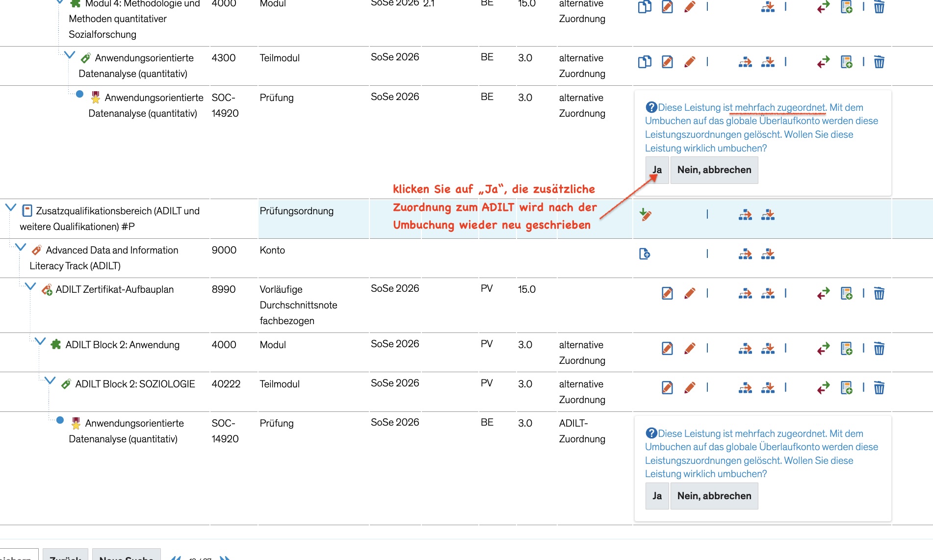Collapse the Anwendungsorientierte Datenanalyse Teilmodul 4300 node
The height and width of the screenshot is (560, 933).
[x=70, y=55]
